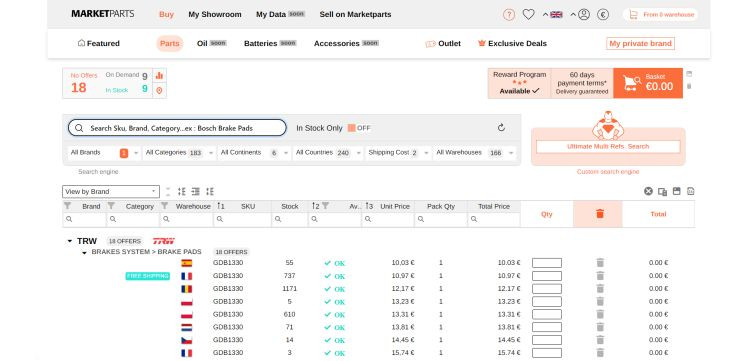The image size is (750, 361).
Task: Open the Basket €0.00 button
Action: click(648, 83)
